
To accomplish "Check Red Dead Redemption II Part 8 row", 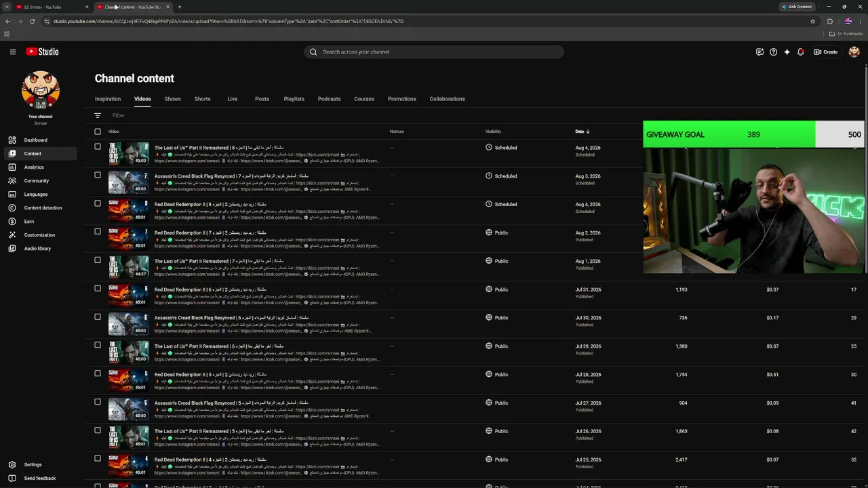I will click(x=98, y=203).
